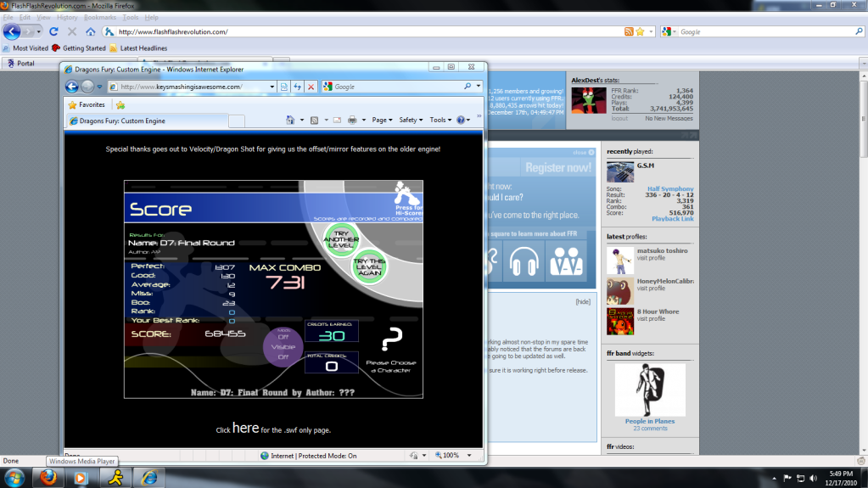This screenshot has height=488, width=868.
Task: Click Firefox Reload icon
Action: click(x=53, y=32)
